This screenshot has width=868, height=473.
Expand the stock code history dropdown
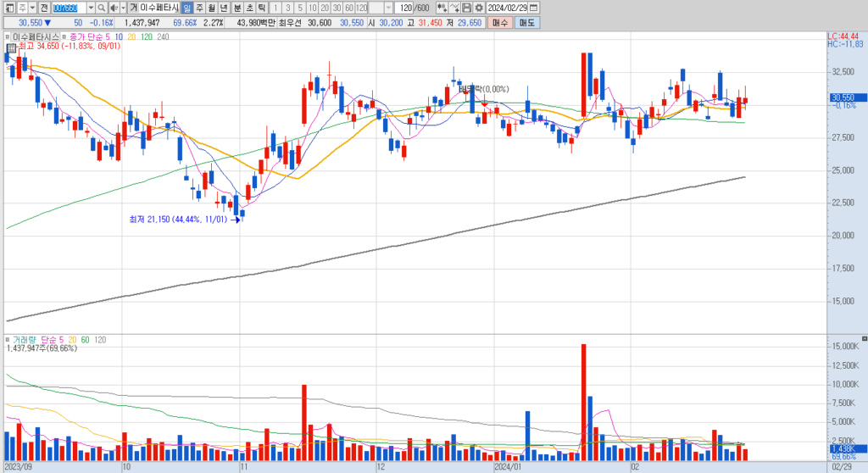coord(91,8)
